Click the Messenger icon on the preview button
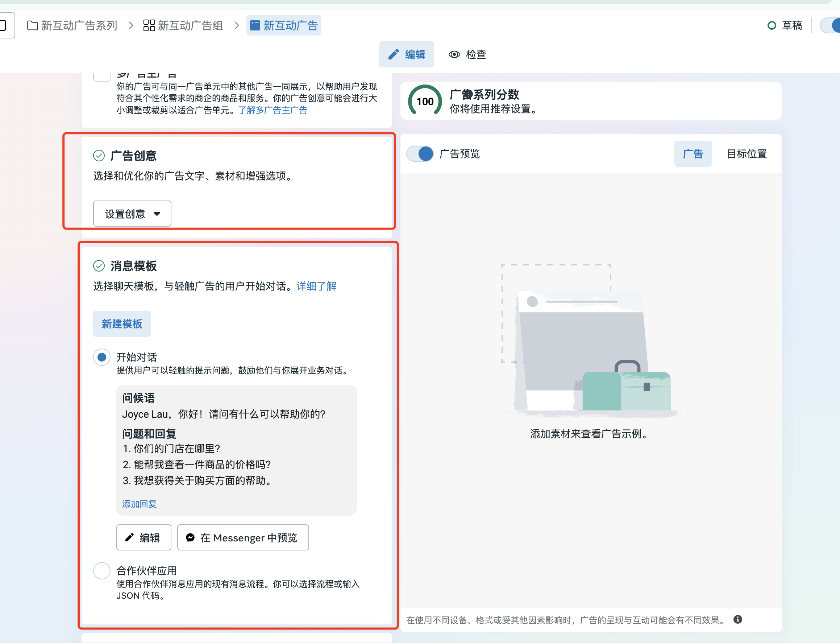840x644 pixels. tap(190, 538)
